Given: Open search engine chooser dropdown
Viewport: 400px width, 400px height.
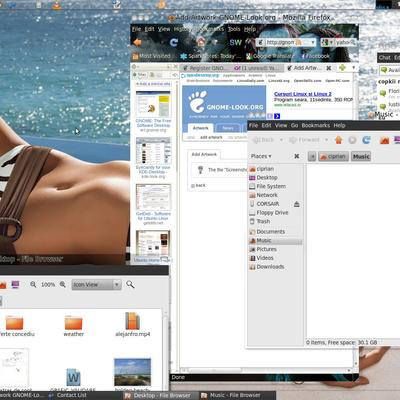Looking at the screenshot, I should [x=327, y=42].
